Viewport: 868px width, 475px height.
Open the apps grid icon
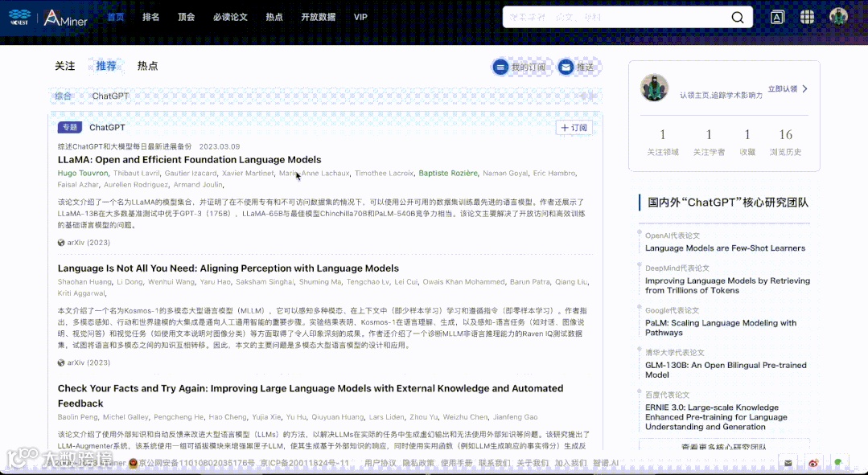pos(807,17)
